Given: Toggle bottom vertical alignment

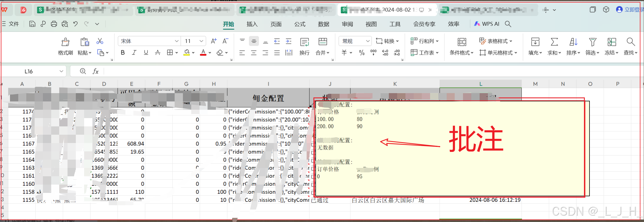Looking at the screenshot, I should click(x=265, y=41).
